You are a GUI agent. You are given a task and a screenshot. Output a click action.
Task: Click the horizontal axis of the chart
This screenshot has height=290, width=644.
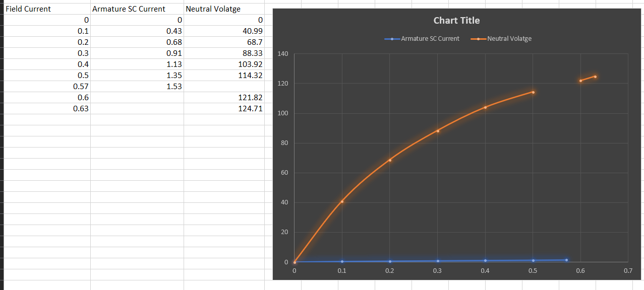point(454,270)
